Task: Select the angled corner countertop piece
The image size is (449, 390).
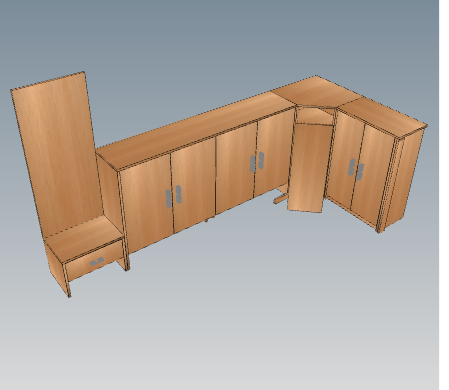Action: click(316, 92)
